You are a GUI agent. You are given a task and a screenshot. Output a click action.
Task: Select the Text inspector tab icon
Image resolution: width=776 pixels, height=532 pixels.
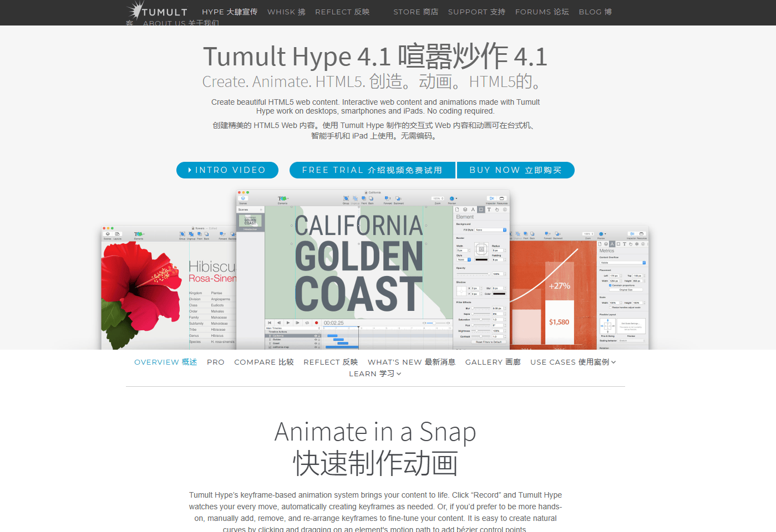(x=489, y=209)
